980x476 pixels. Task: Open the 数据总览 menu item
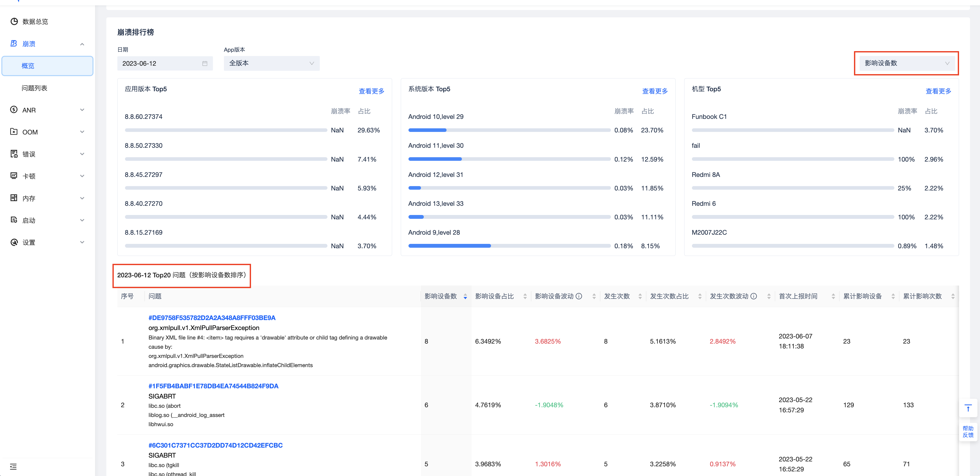[35, 22]
